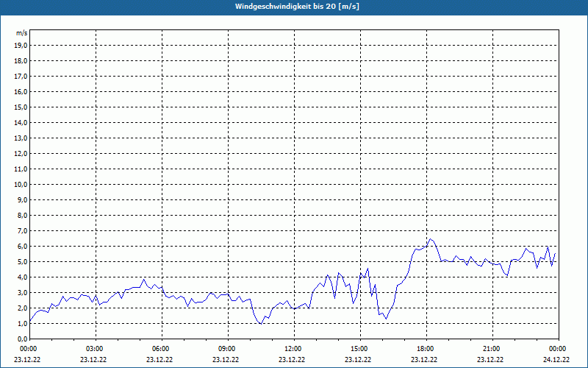Select the 09:00 time label
Screen dimensions: 588x368
[228, 348]
